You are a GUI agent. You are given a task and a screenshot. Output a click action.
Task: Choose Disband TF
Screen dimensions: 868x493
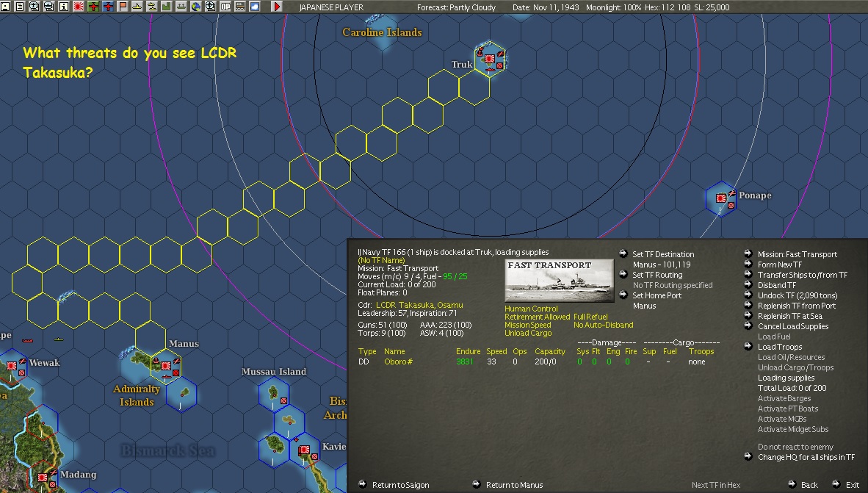pos(777,285)
